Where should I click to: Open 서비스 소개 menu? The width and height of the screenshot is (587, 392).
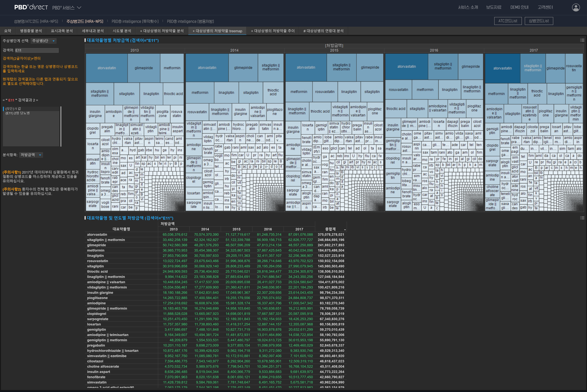coord(468,7)
